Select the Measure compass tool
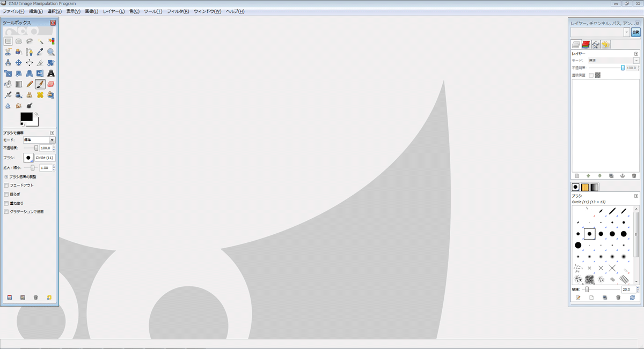The image size is (644, 349). coord(8,63)
